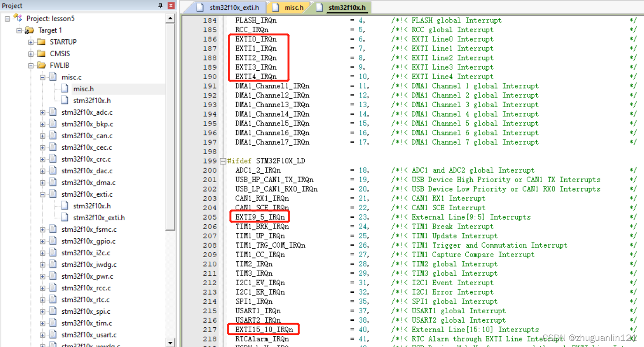Click on EXTI9_5_IRQn in the code
644x347 pixels.
[x=260, y=217]
